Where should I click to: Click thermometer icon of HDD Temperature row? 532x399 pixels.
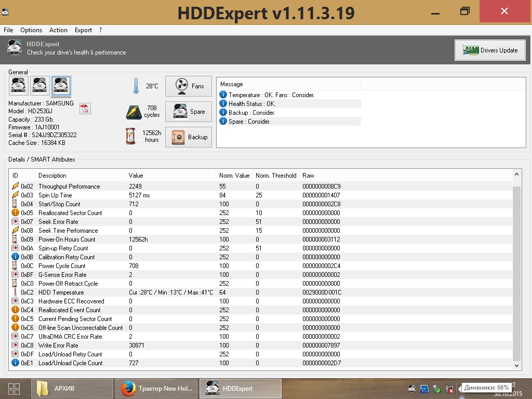pos(15,292)
